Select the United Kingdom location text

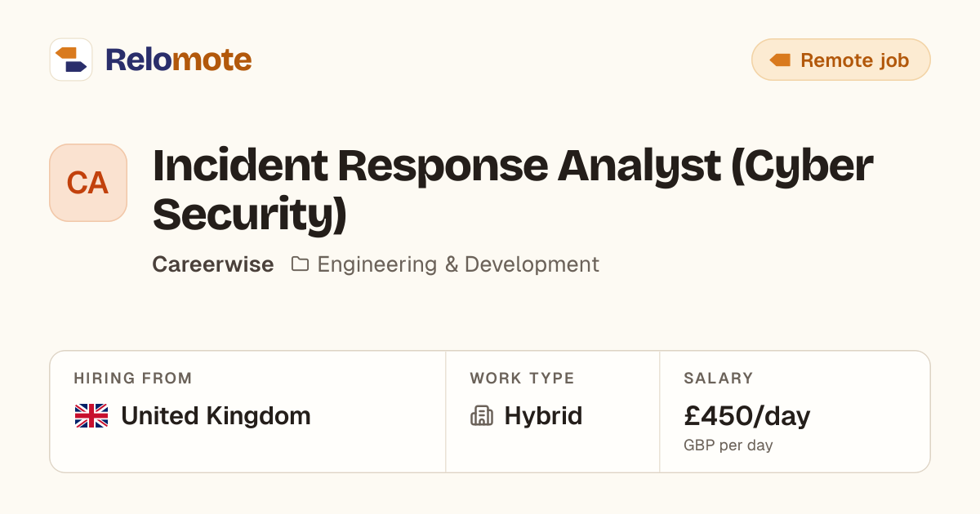pyautogui.click(x=216, y=416)
